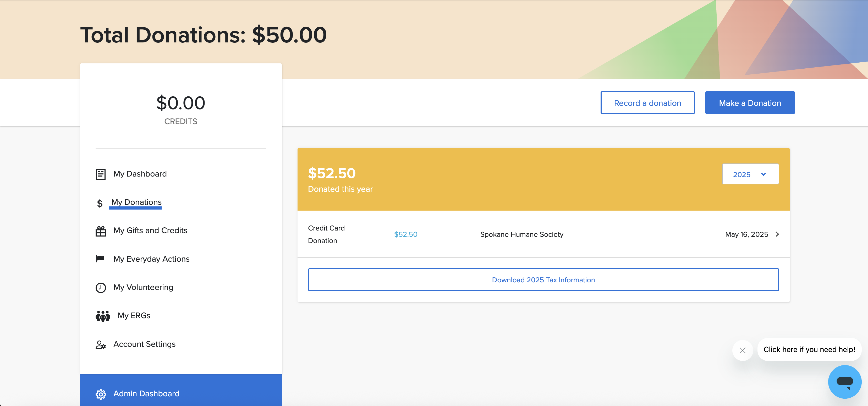Click the $52.50 donation amount link
This screenshot has width=868, height=406.
405,234
